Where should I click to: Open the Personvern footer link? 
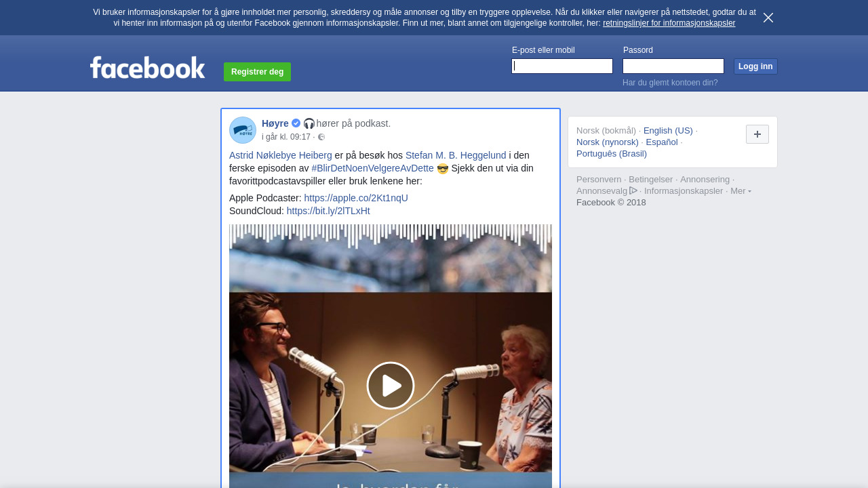pyautogui.click(x=599, y=179)
